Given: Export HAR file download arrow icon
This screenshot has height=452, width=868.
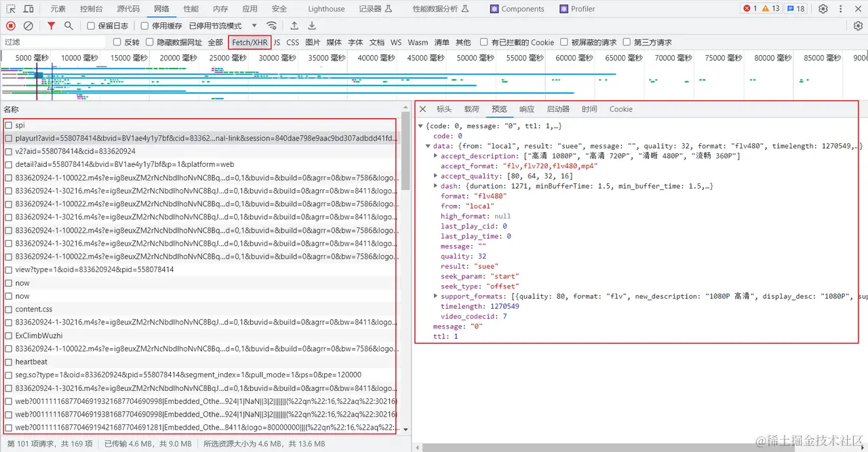Looking at the screenshot, I should 312,26.
